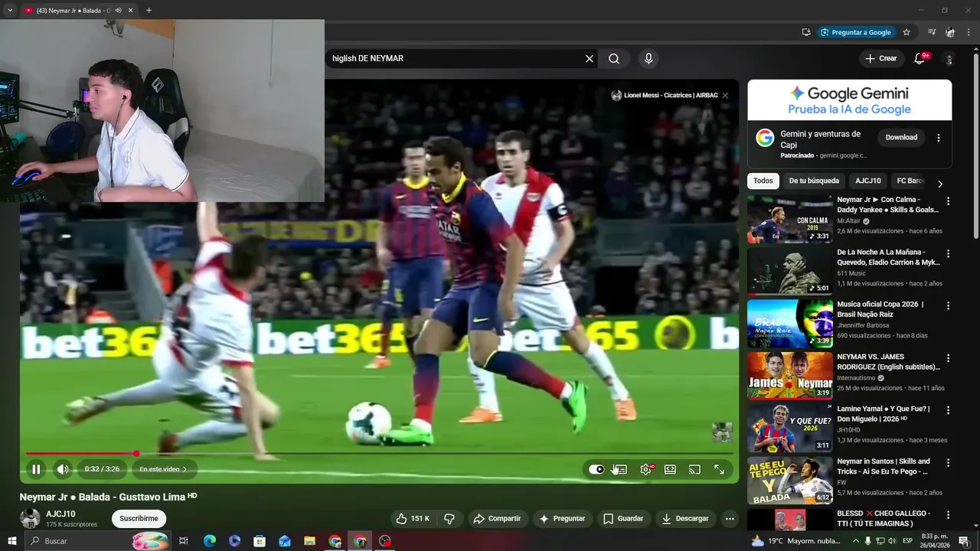The height and width of the screenshot is (551, 980).
Task: Click the search magnifier button
Action: (614, 59)
